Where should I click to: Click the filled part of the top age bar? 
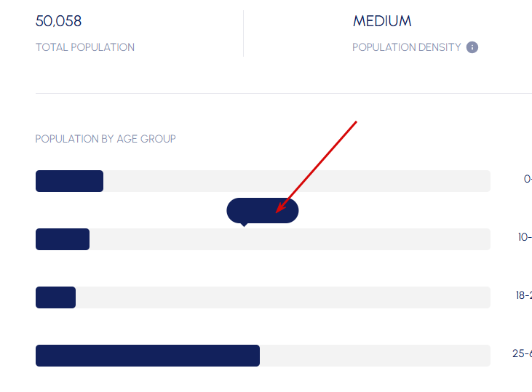[69, 181]
